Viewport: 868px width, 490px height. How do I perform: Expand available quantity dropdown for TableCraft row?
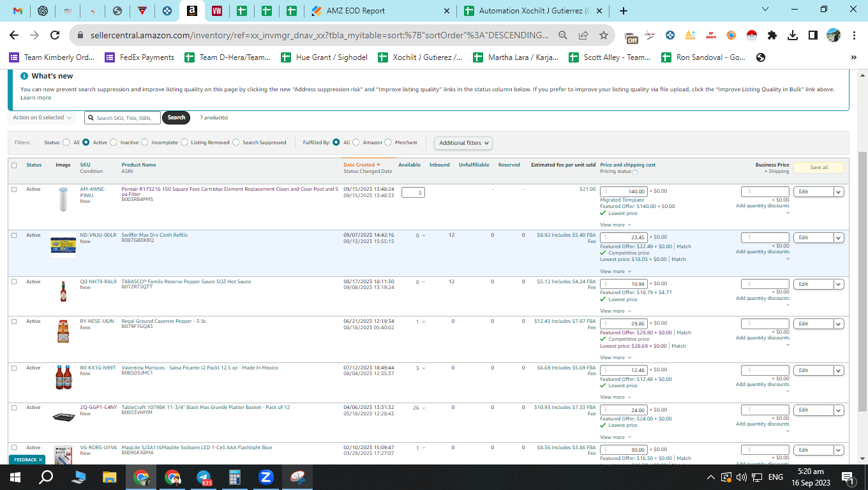(x=424, y=408)
